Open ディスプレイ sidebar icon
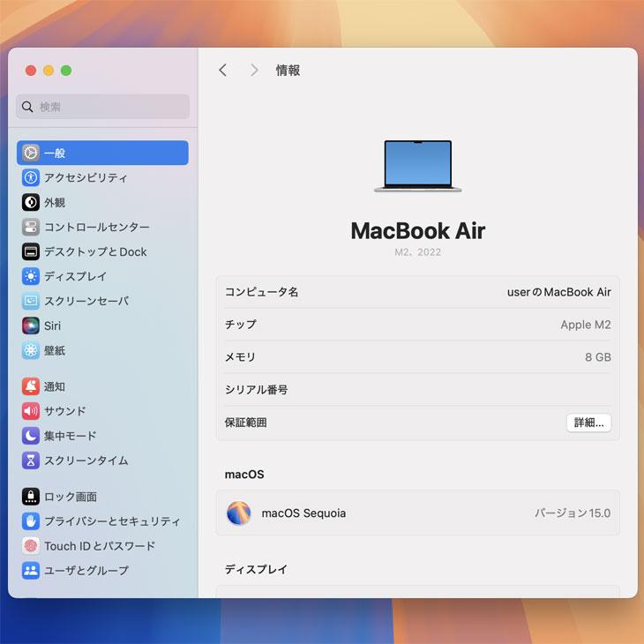This screenshot has height=644, width=644. (x=31, y=276)
